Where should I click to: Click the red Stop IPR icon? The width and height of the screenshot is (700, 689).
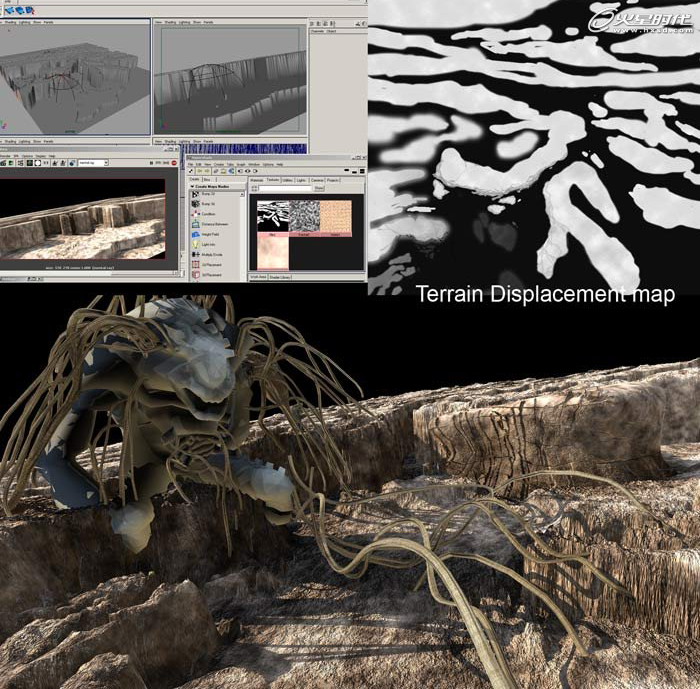pyautogui.click(x=174, y=163)
